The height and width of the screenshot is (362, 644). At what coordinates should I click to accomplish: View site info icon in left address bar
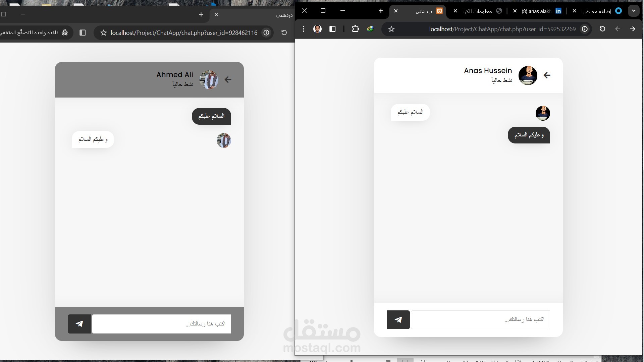[x=266, y=33]
